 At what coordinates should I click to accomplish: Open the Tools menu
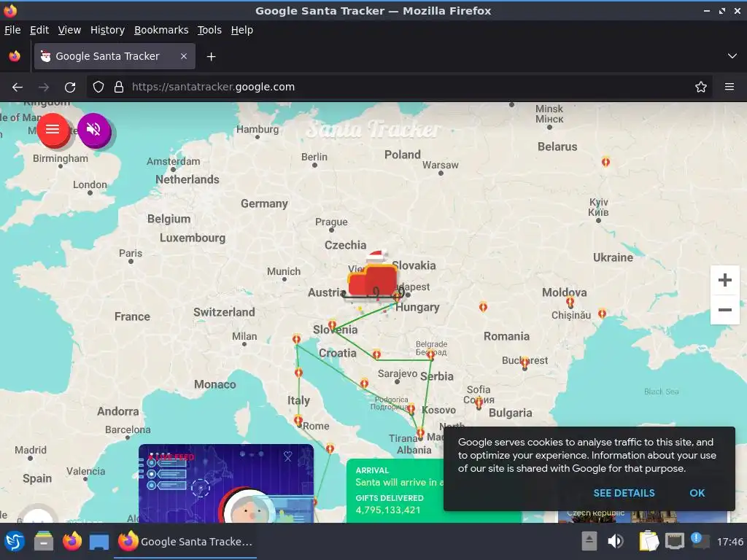(209, 30)
